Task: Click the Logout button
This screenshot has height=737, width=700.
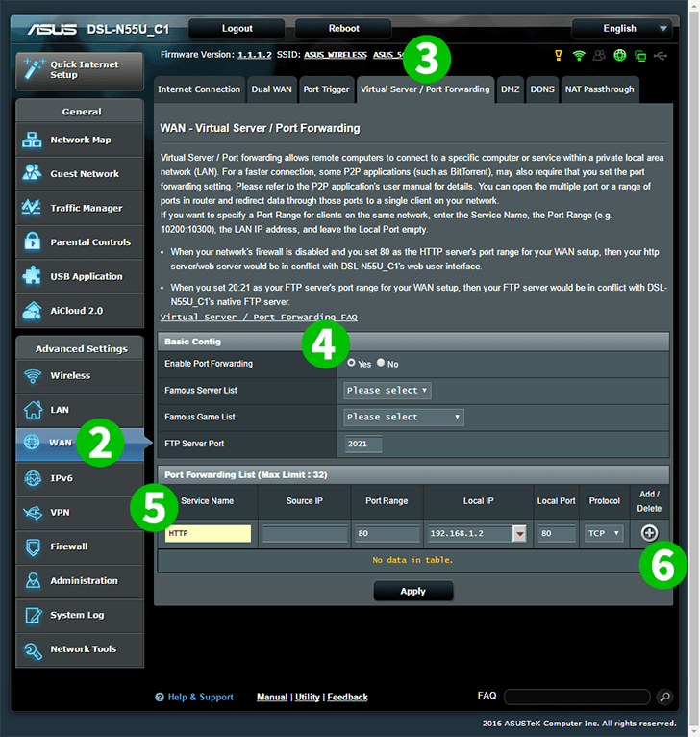Action: pyautogui.click(x=237, y=29)
